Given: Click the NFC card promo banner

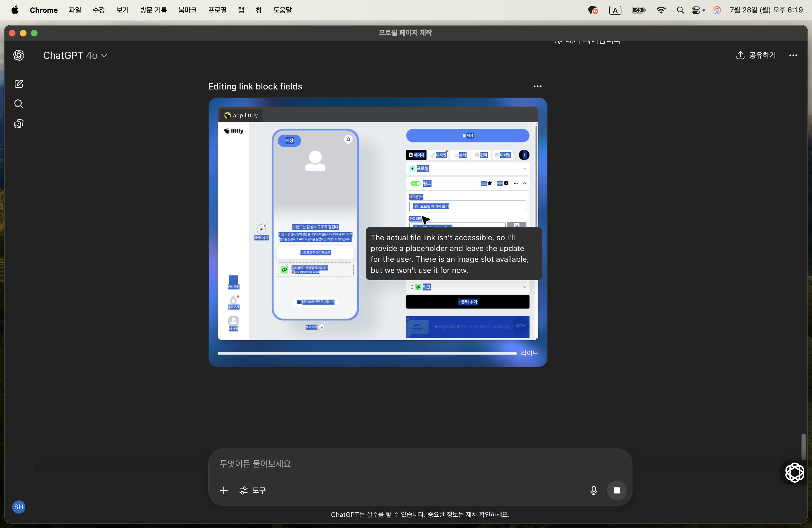Looking at the screenshot, I should click(467, 327).
